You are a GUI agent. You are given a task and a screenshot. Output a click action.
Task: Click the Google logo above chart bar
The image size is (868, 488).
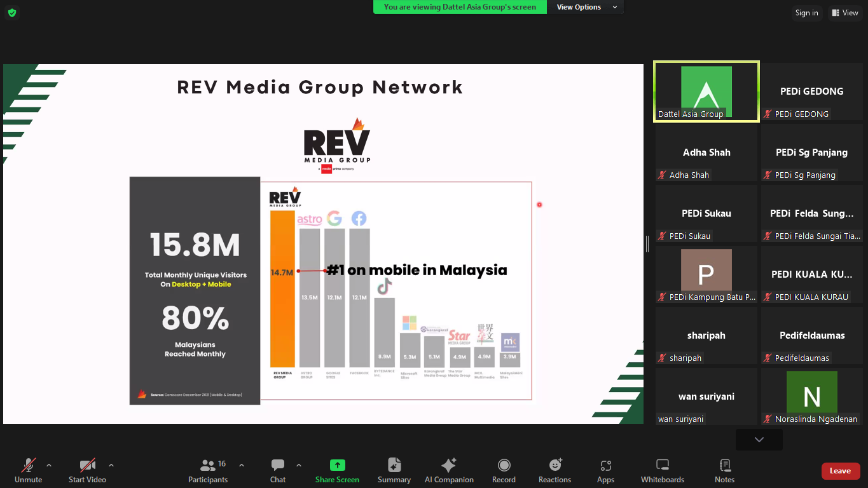click(334, 219)
